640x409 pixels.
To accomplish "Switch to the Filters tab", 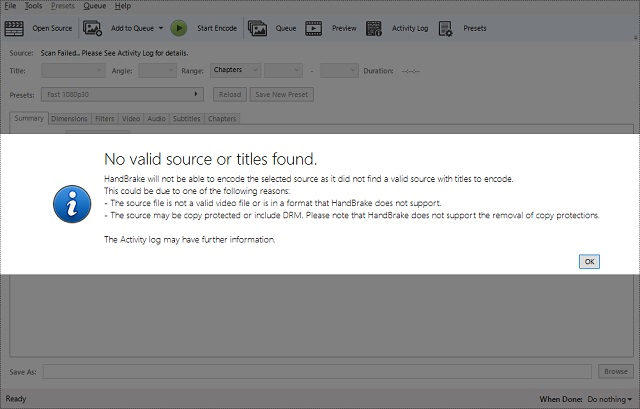I will tap(104, 119).
